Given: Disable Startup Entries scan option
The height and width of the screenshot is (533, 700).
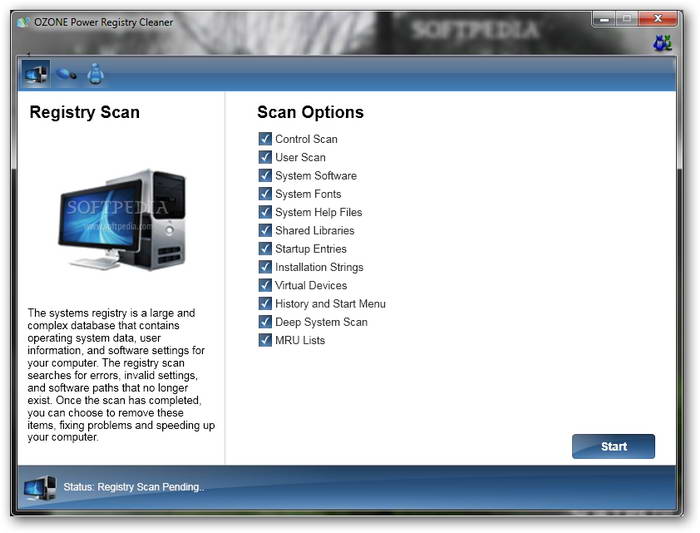Looking at the screenshot, I should tap(265, 249).
